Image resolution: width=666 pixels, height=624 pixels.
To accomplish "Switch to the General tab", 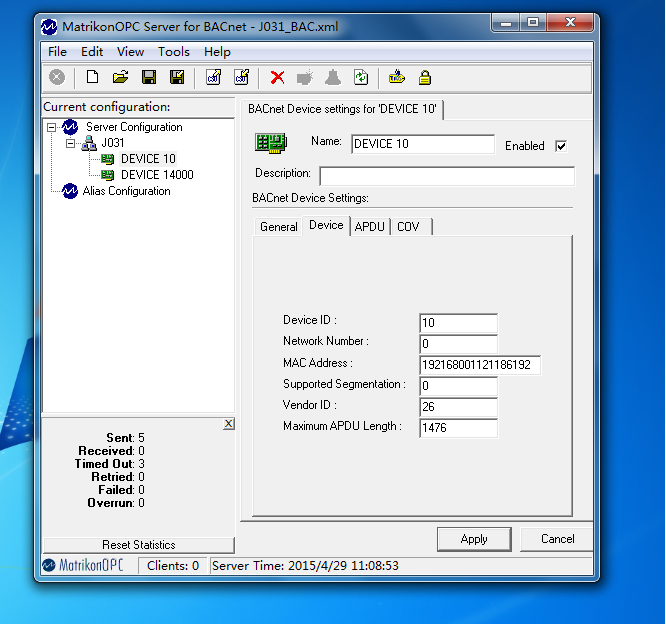I will 279,227.
